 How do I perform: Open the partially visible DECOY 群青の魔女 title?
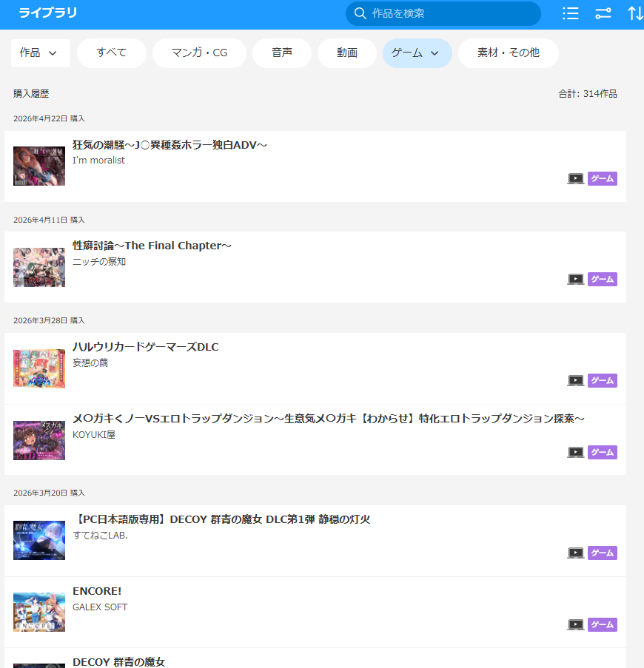click(x=119, y=661)
